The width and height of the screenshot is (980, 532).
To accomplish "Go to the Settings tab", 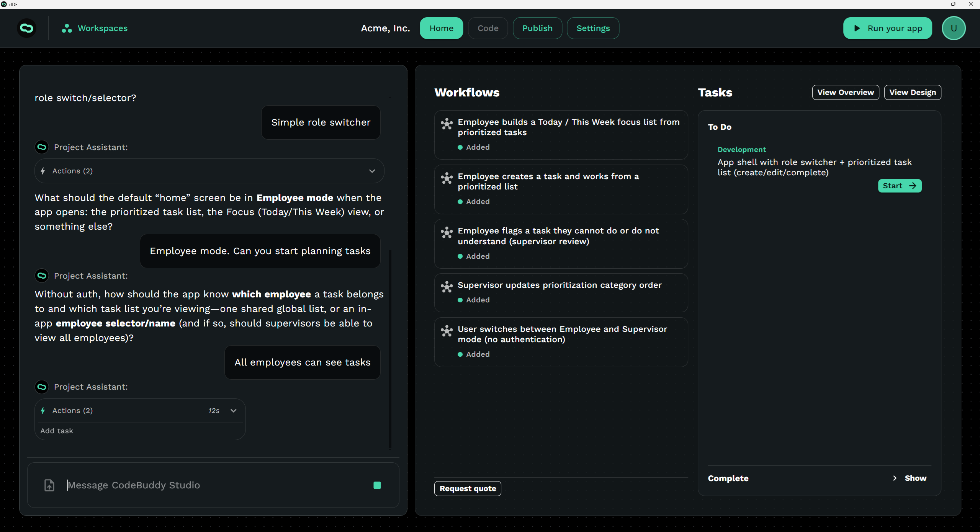I will (593, 28).
